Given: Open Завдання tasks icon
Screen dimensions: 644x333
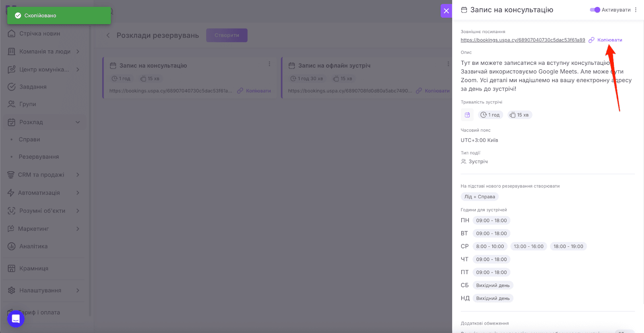Looking at the screenshot, I should click(12, 87).
